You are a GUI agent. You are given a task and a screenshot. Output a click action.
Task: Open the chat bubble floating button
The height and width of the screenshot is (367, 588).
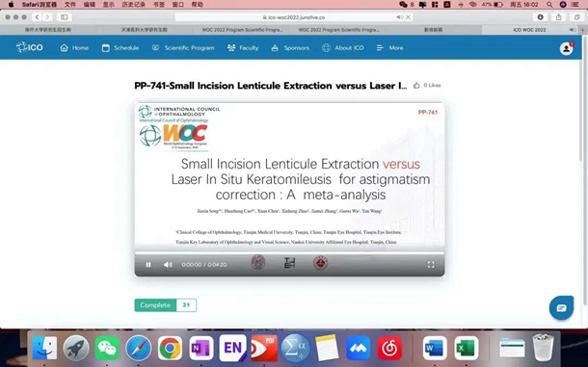click(x=561, y=308)
